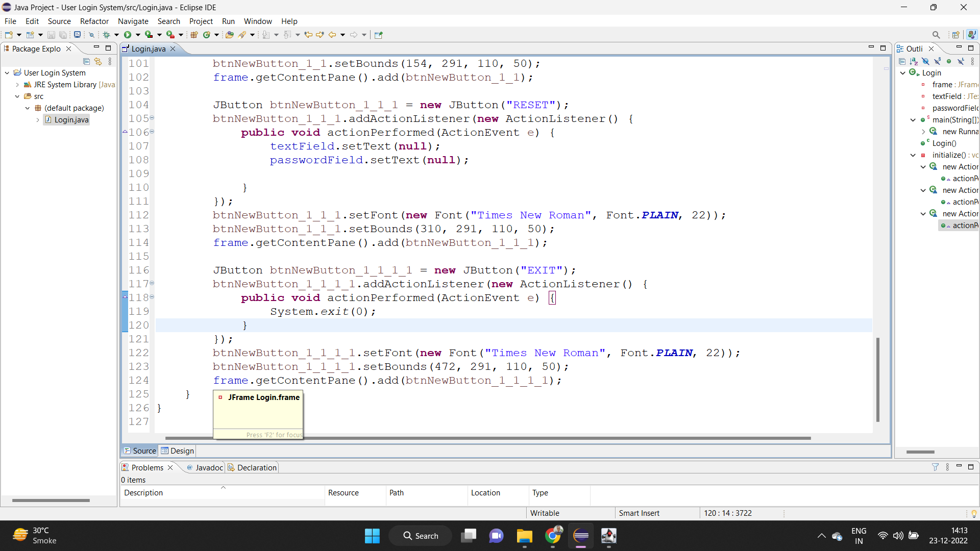Click the Debug bug icon
Viewport: 980px width, 551px height.
coord(107,35)
